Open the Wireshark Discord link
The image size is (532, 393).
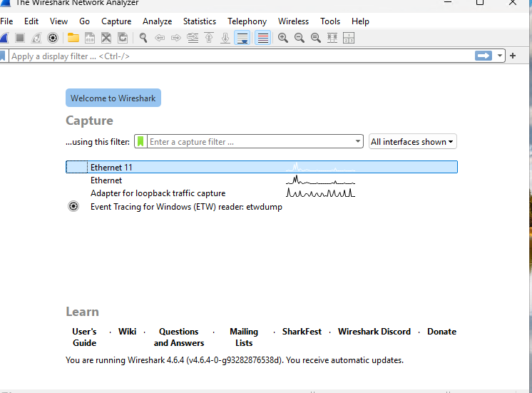[x=374, y=332]
